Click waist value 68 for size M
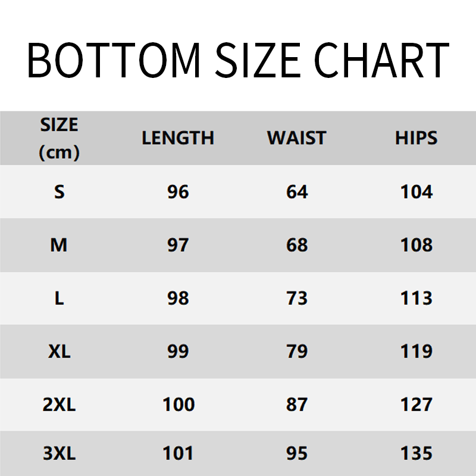 point(297,245)
